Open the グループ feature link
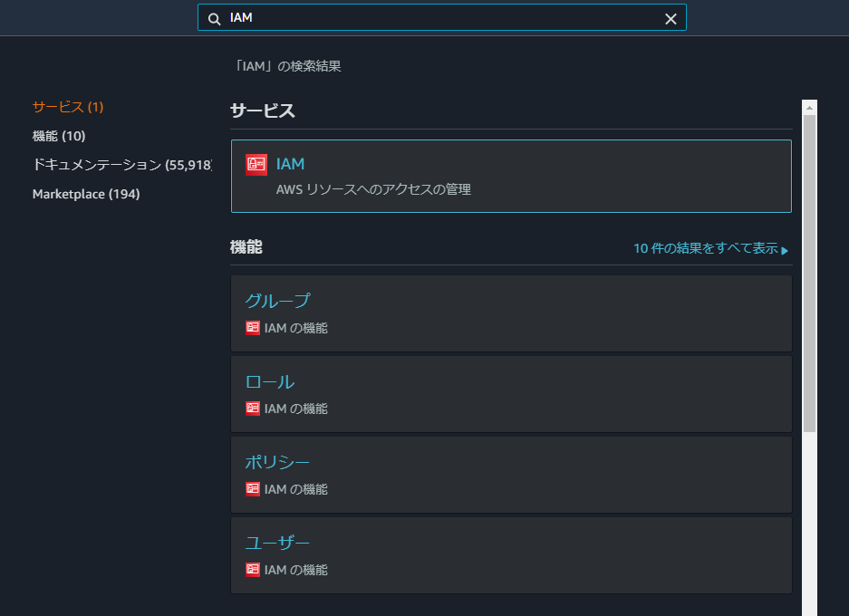 coord(277,301)
